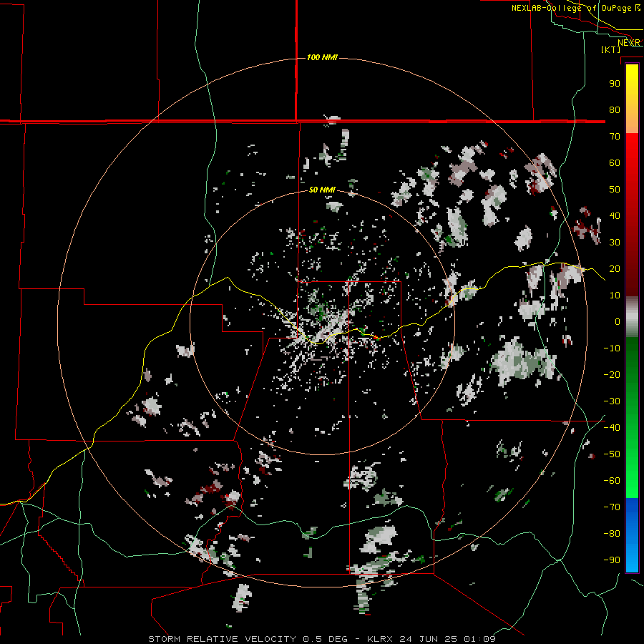This screenshot has height=644, width=644.
Task: Select the -40 label on the velocity scale
Action: (612, 428)
